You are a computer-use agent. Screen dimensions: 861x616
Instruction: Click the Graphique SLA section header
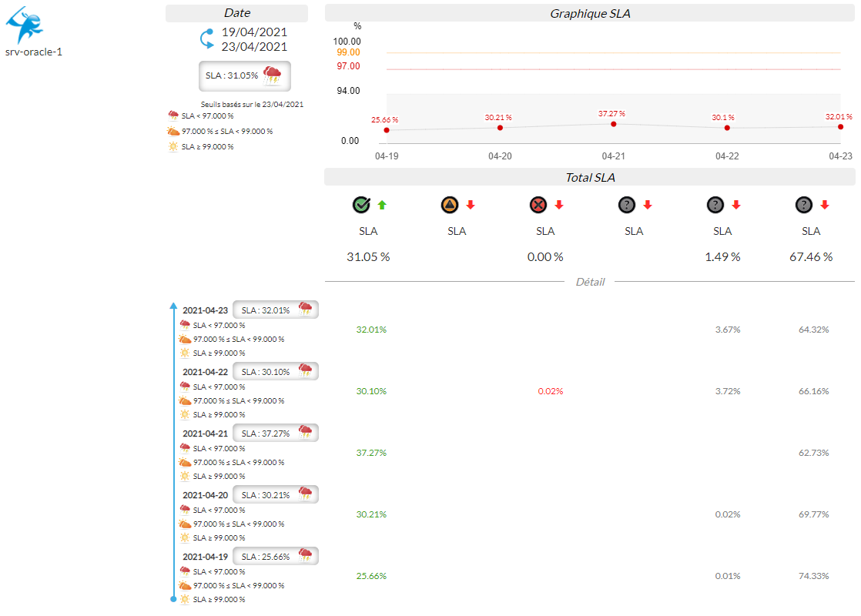(589, 13)
